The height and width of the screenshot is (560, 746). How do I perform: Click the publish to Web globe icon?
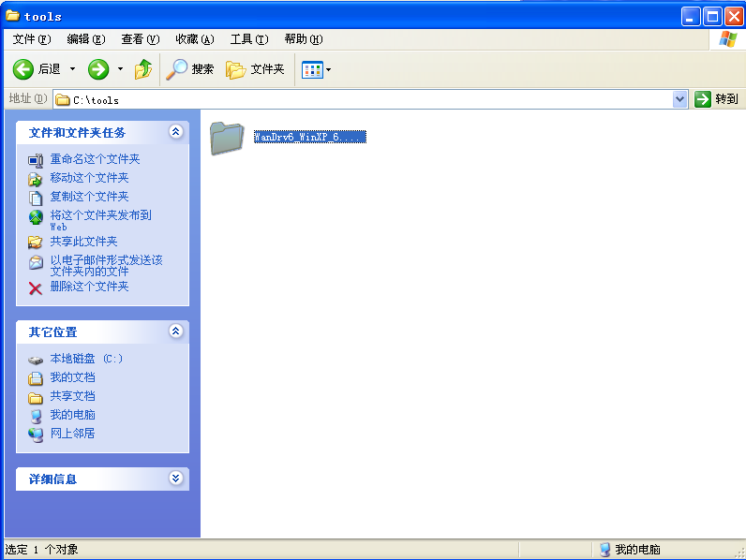(36, 217)
